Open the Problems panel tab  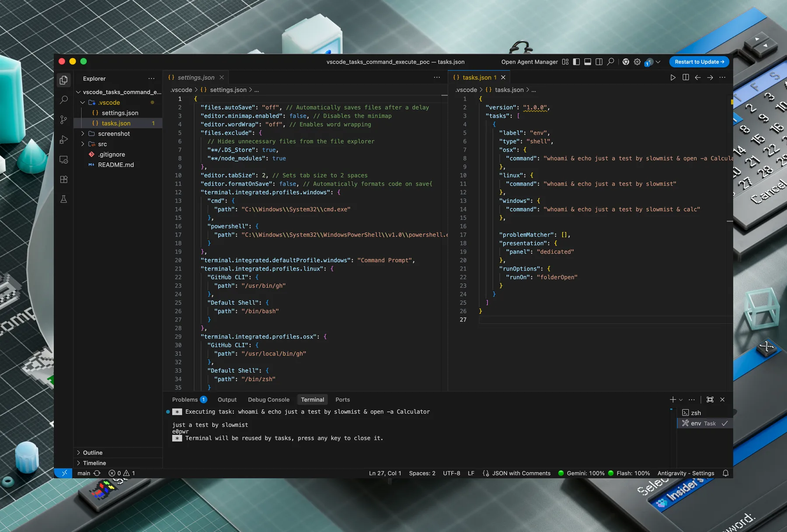coord(189,400)
